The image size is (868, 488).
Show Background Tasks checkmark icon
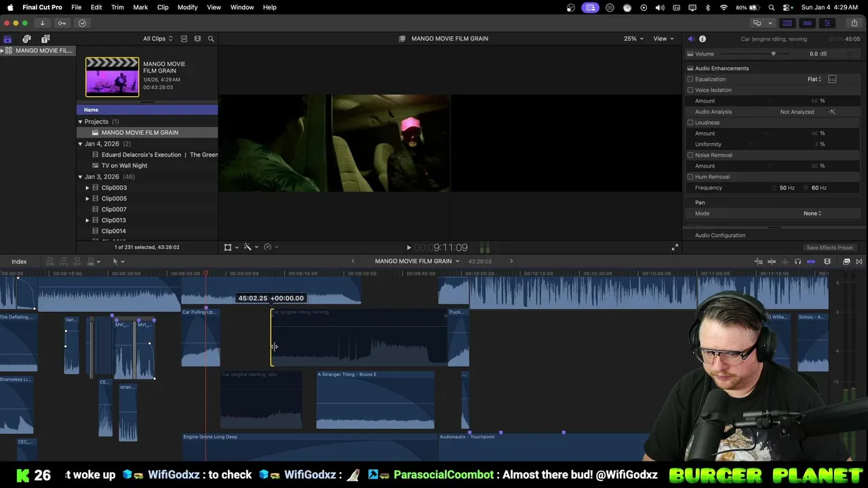[82, 23]
